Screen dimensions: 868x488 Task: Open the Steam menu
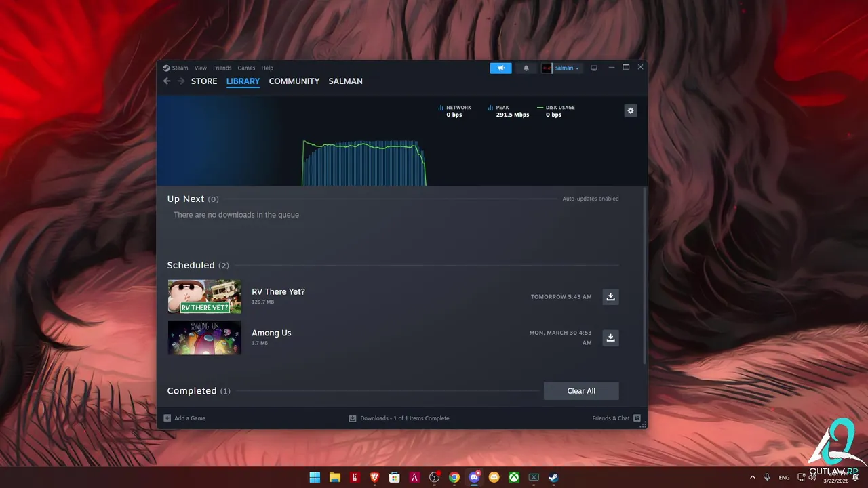(x=180, y=68)
